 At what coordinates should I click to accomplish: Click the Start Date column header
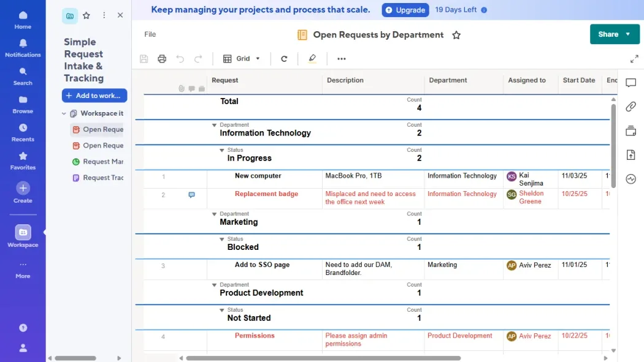[x=580, y=81]
